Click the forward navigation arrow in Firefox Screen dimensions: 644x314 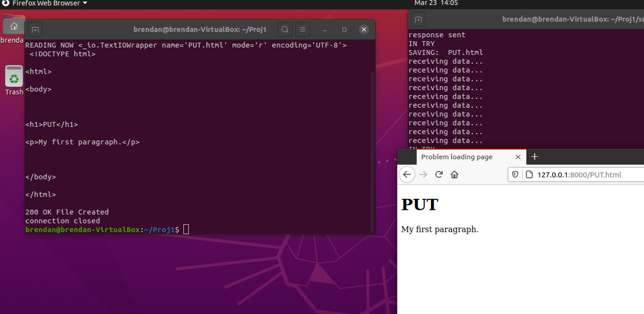423,175
